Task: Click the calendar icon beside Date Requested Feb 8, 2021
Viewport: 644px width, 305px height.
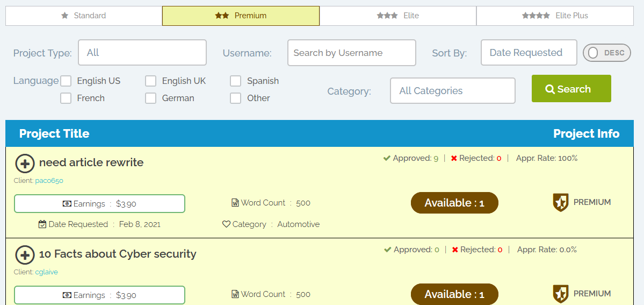Action: click(x=42, y=224)
